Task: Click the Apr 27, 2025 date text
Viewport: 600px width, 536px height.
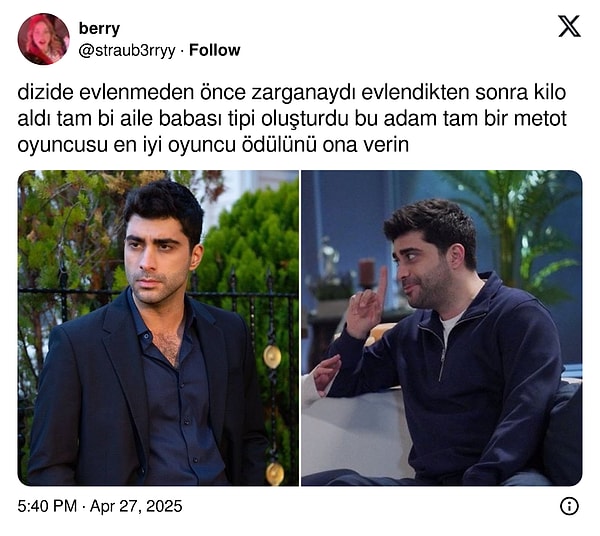Action: (136, 506)
